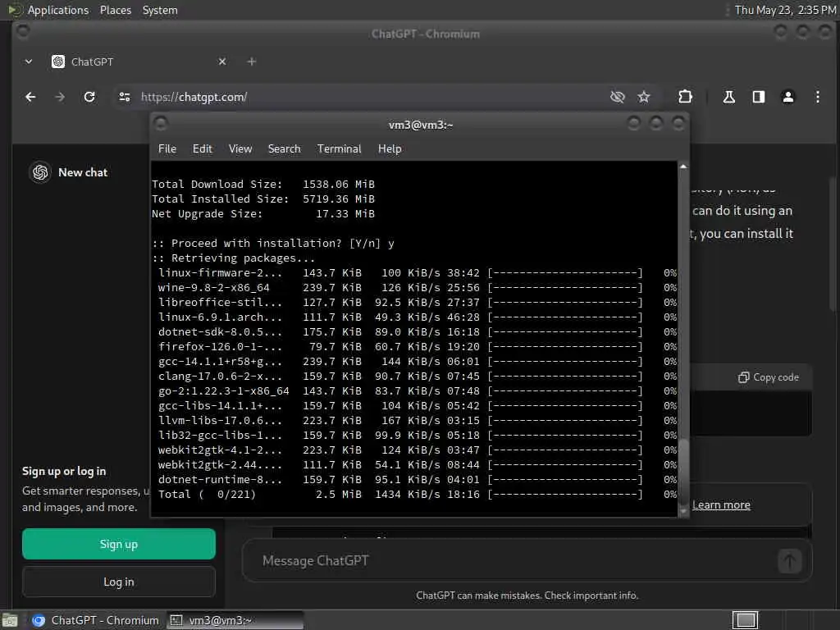Click 'ChatGPT can make mistakes' notice

(x=527, y=596)
